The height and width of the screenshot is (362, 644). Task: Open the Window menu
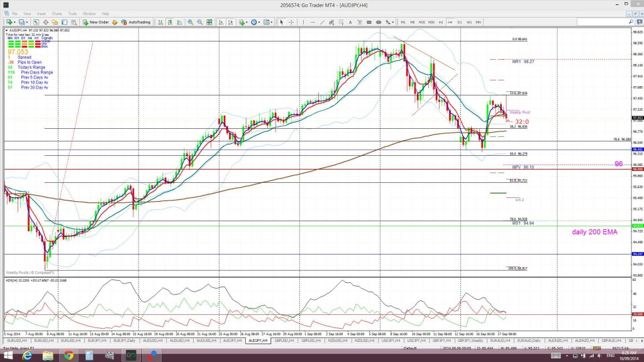[x=89, y=14]
